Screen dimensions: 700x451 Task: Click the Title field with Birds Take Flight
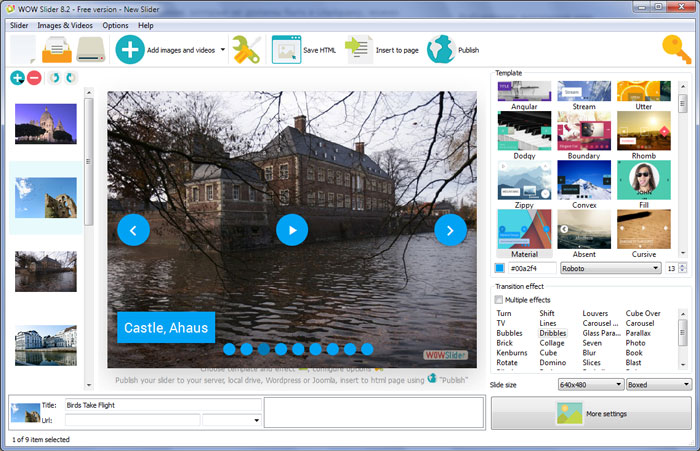pyautogui.click(x=163, y=405)
